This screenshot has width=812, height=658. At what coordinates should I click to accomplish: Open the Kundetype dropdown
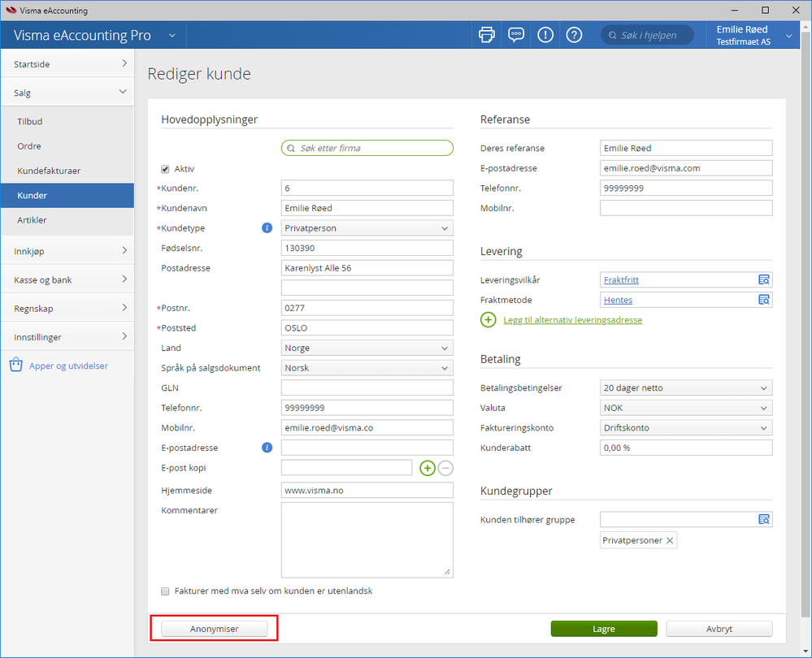click(x=367, y=228)
